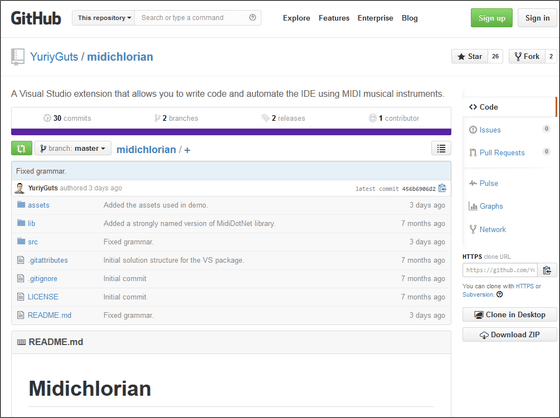
Task: Click the plus icon to create new file
Action: tap(187, 150)
